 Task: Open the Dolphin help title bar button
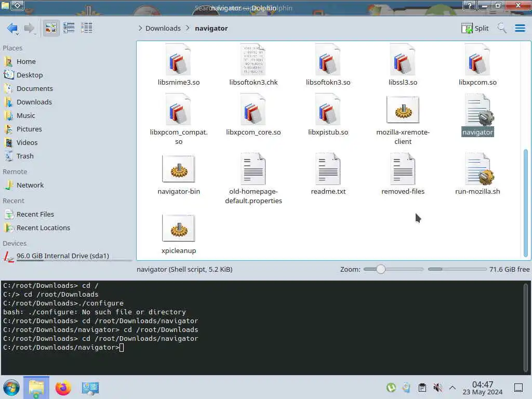[469, 5]
